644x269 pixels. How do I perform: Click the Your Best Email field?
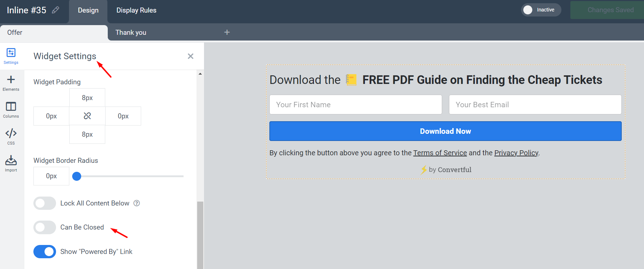point(535,104)
